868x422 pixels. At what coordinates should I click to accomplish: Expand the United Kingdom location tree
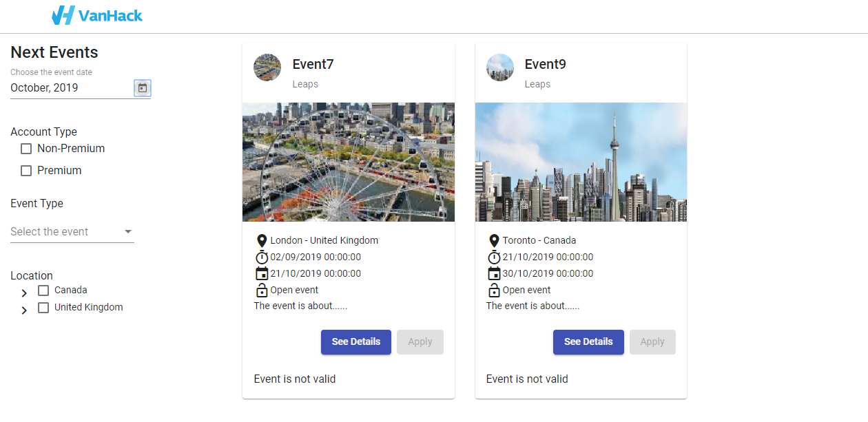pos(23,309)
